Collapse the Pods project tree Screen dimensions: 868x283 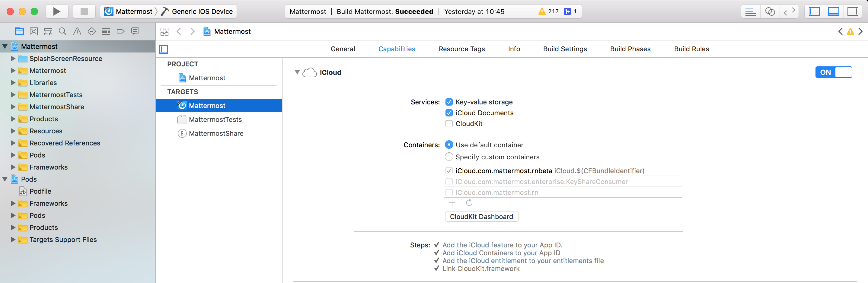5,179
